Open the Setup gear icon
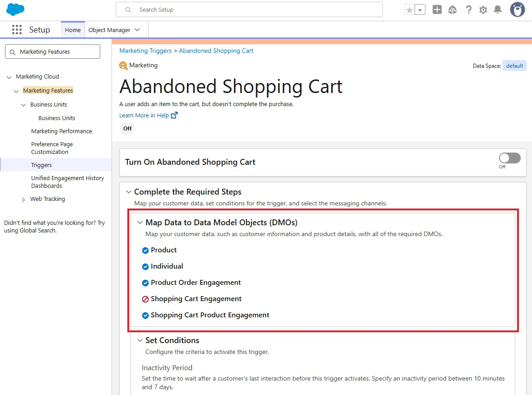 coord(483,10)
